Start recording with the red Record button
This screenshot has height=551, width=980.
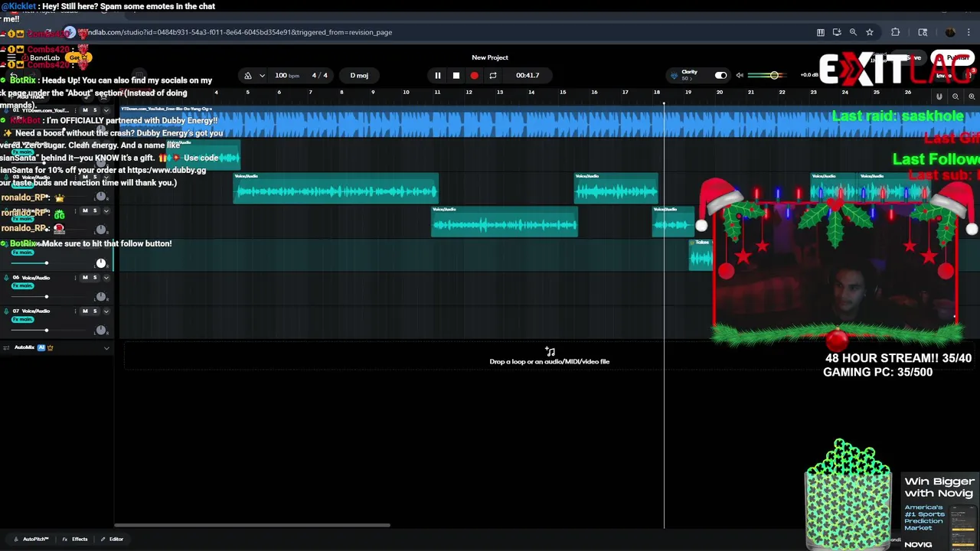[x=474, y=75]
